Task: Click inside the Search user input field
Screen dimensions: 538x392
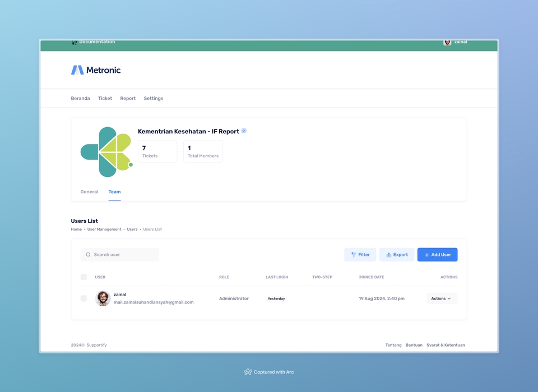Action: pos(119,254)
